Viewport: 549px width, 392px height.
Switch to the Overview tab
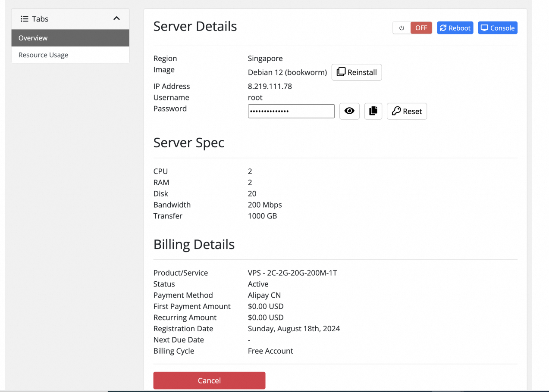(70, 38)
